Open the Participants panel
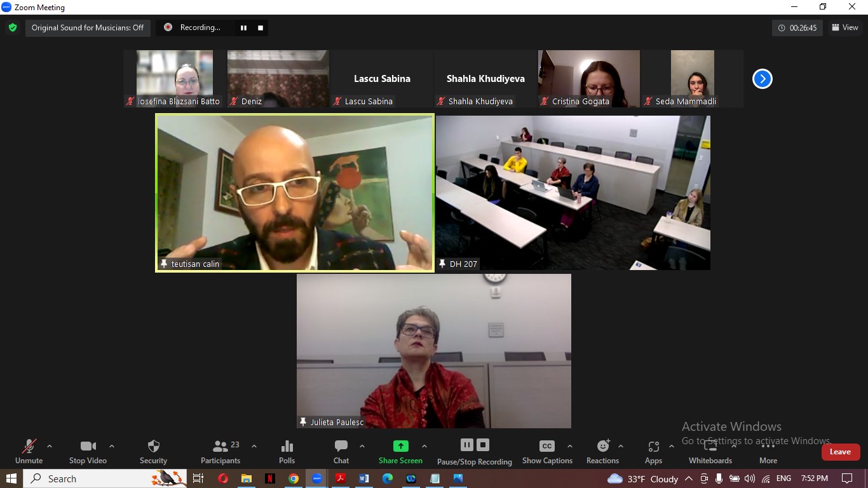Viewport: 868px width, 488px height. (x=220, y=452)
